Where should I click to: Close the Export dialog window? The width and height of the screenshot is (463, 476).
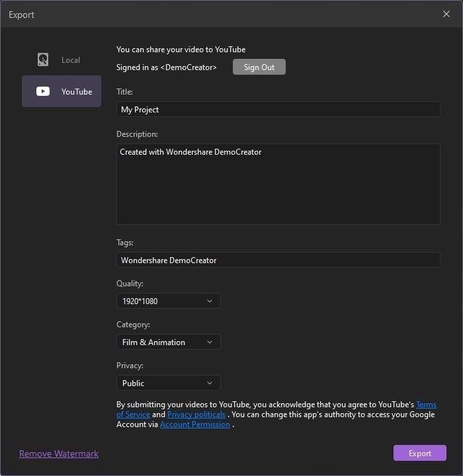pos(446,14)
